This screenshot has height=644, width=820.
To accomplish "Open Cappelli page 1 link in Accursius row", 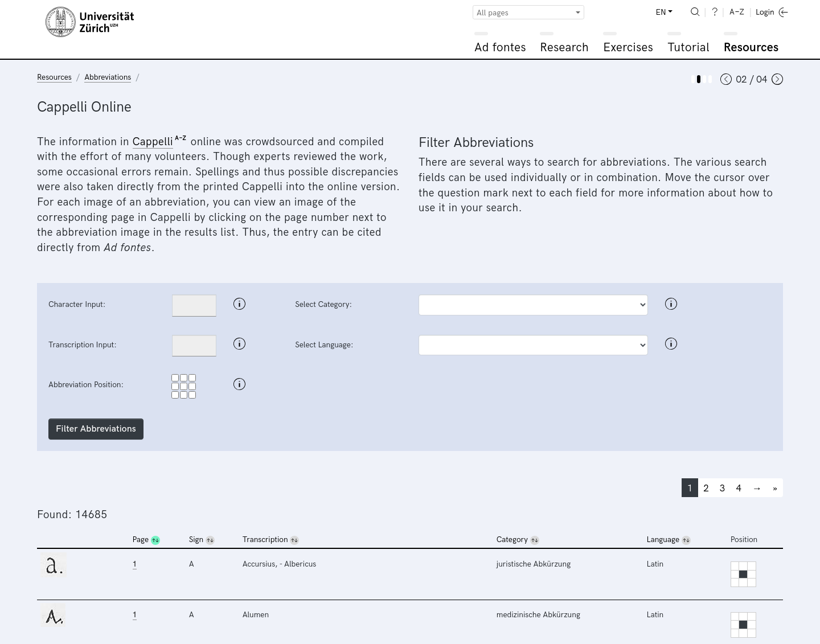I will point(134,564).
